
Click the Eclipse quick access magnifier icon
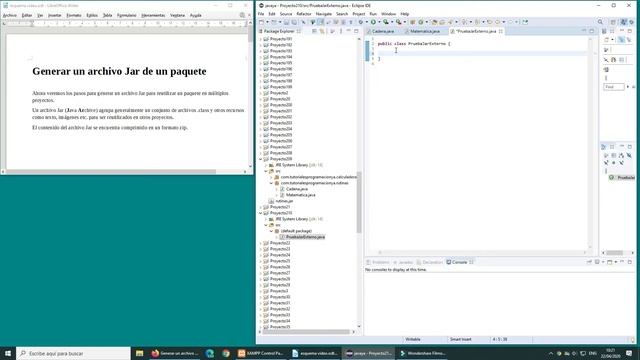(600, 22)
